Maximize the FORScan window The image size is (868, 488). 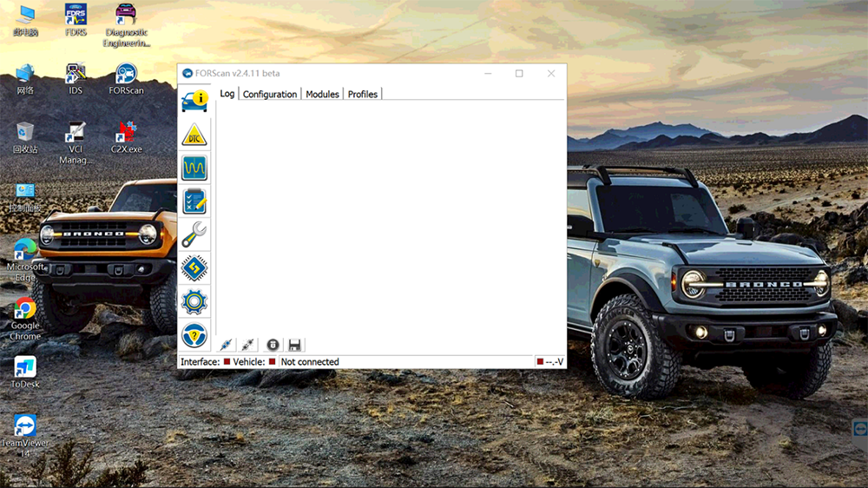point(519,73)
